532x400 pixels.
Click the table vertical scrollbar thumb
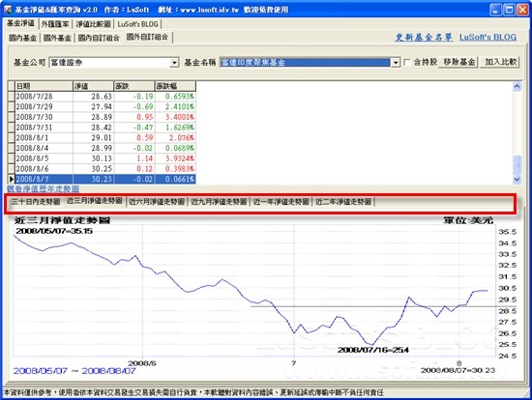point(517,165)
